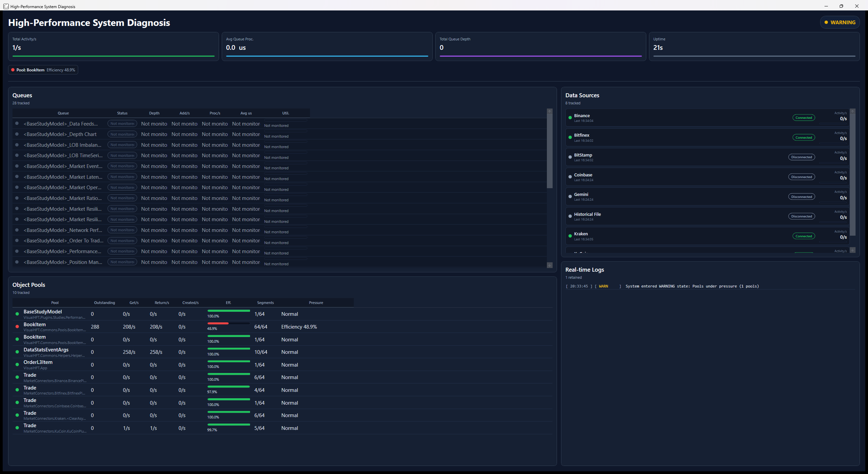
Task: Click the Data Sources scrollbar up arrow
Action: tap(852, 111)
